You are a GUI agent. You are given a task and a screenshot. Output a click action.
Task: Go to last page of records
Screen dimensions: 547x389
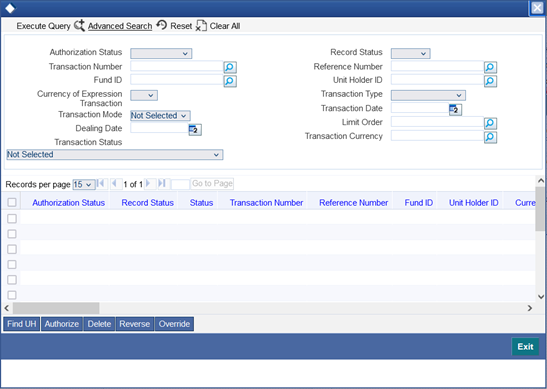click(x=162, y=184)
